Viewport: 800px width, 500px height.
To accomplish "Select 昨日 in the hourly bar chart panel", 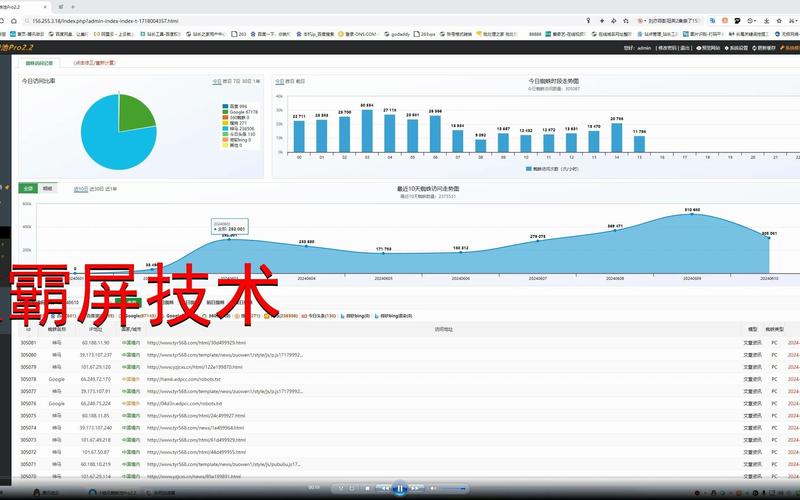I will [x=290, y=81].
